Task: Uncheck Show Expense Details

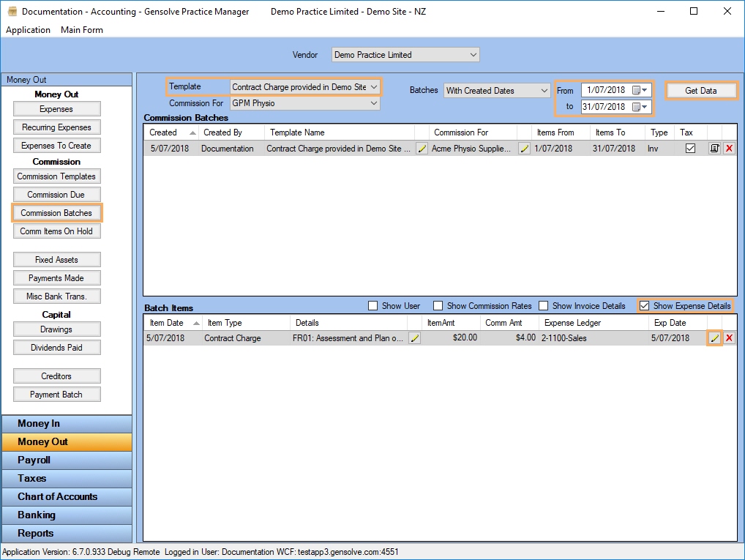Action: click(x=644, y=306)
